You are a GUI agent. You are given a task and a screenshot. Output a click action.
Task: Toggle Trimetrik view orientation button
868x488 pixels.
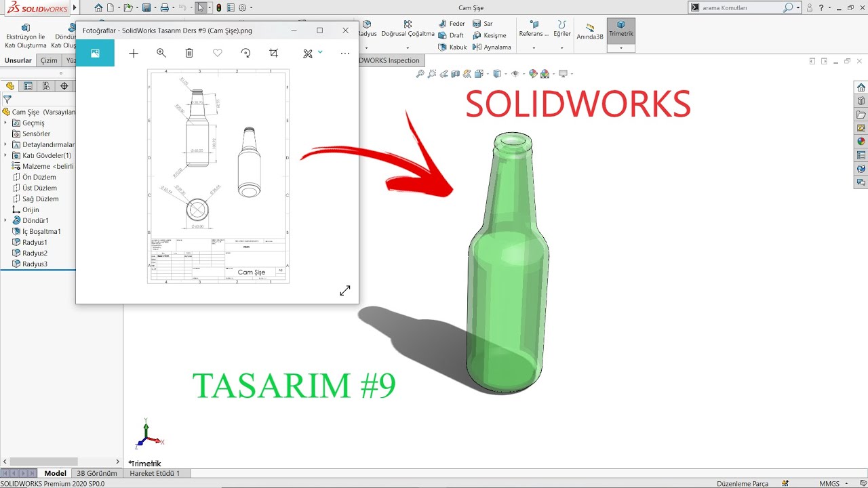point(620,29)
